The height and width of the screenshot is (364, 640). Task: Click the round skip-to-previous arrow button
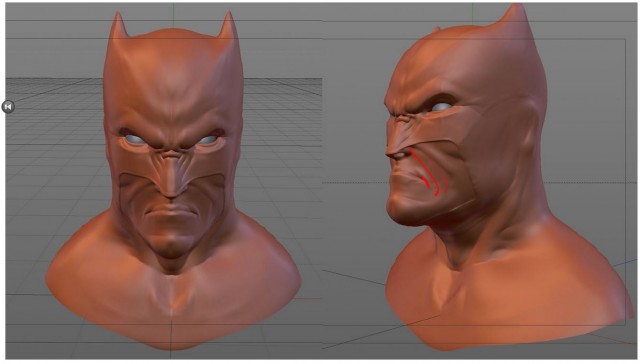(x=8, y=107)
